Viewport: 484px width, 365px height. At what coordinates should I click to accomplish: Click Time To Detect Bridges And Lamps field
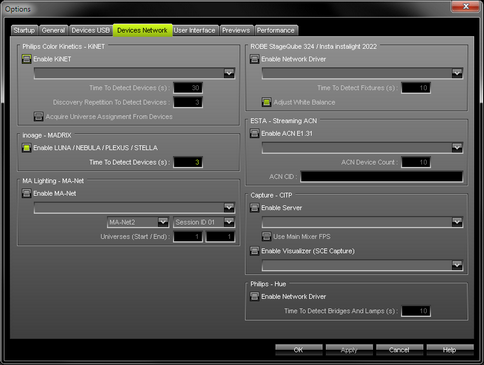click(x=416, y=311)
